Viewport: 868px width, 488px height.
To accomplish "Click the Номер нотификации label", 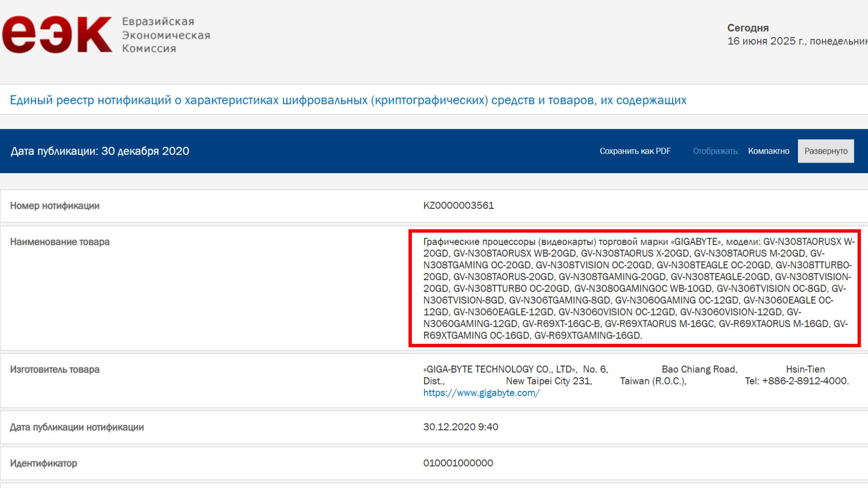I will 55,206.
